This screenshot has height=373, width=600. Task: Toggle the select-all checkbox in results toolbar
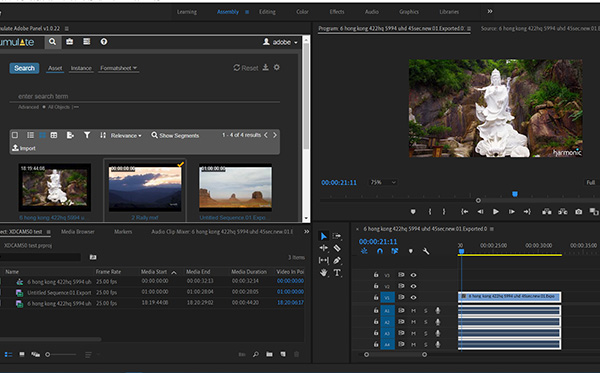(x=15, y=135)
